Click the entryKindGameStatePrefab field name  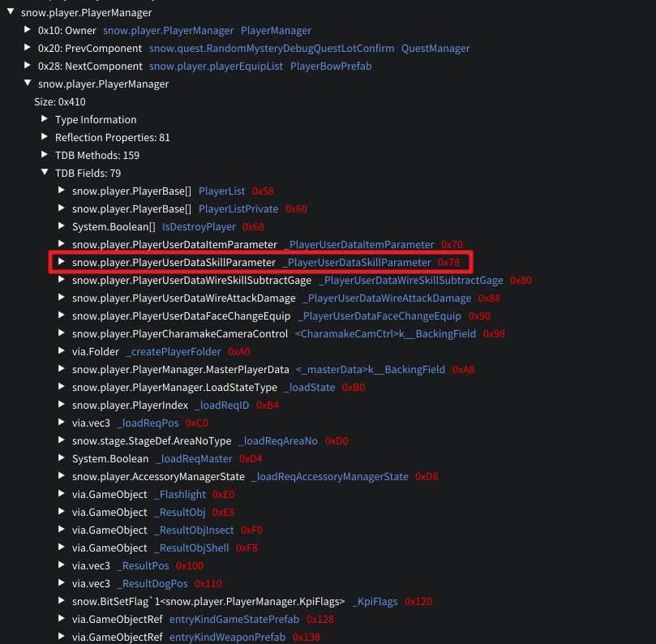pos(234,620)
